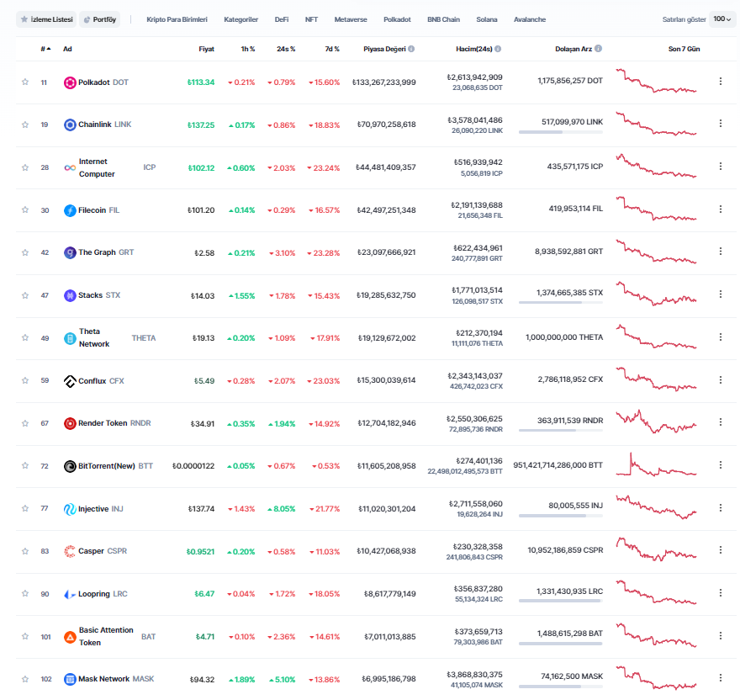Switch to DeFi tab
The height and width of the screenshot is (700, 740).
[282, 19]
